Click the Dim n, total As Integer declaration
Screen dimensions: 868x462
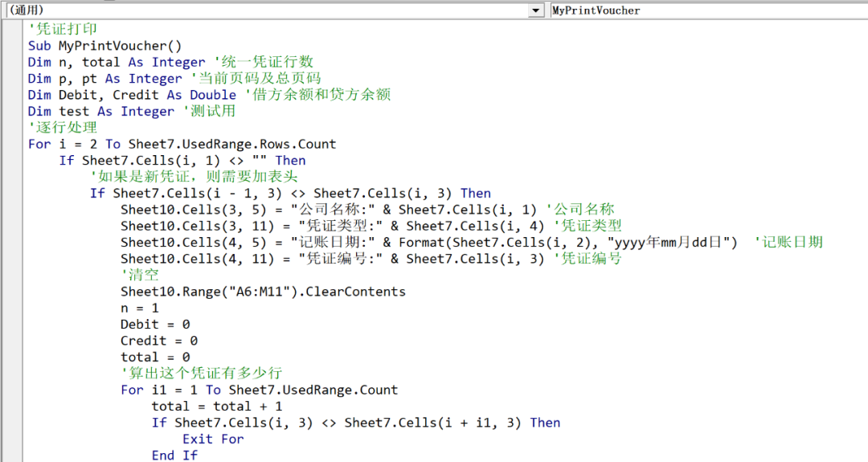117,62
